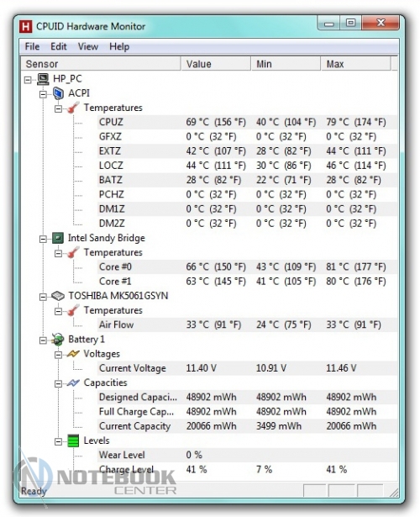Viewport: 420px width, 517px height.
Task: Click the Ready status bar text
Action: click(x=34, y=491)
